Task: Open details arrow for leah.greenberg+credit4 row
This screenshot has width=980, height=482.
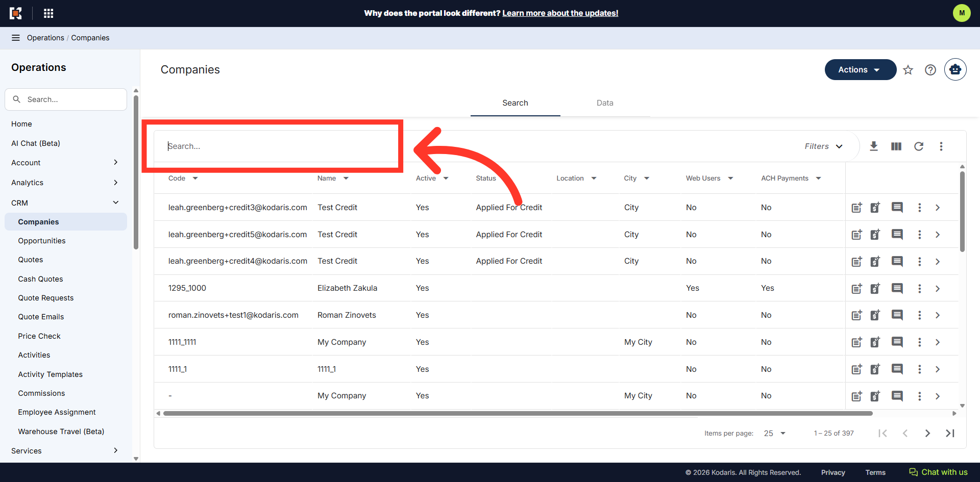Action: (938, 262)
